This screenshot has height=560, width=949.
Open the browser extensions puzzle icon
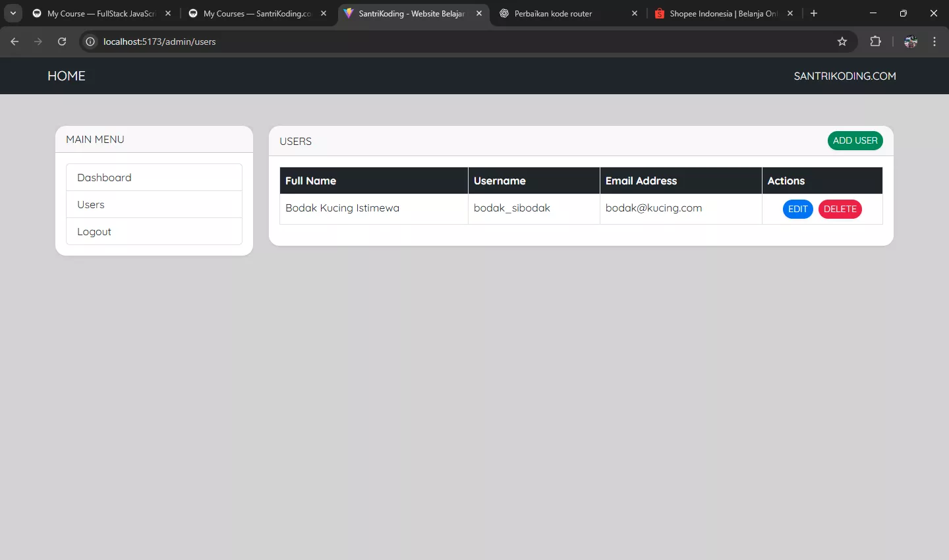tap(875, 42)
